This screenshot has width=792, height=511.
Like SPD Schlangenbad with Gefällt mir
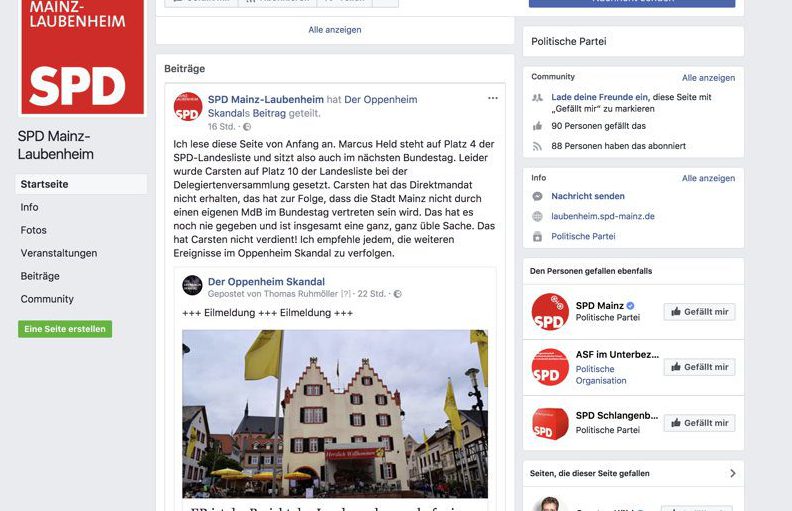coord(700,423)
